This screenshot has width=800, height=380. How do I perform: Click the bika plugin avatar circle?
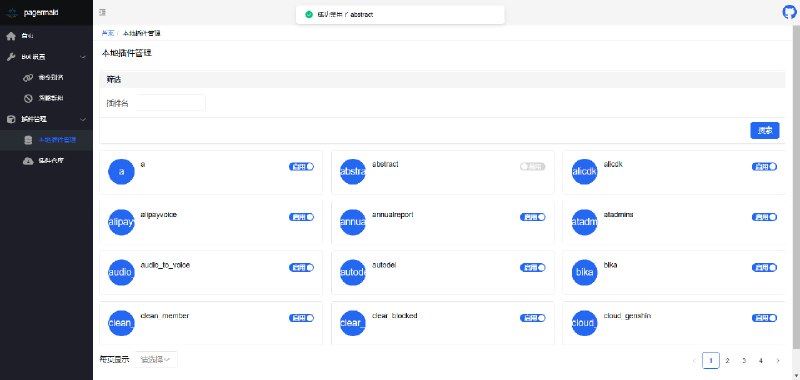tap(584, 272)
